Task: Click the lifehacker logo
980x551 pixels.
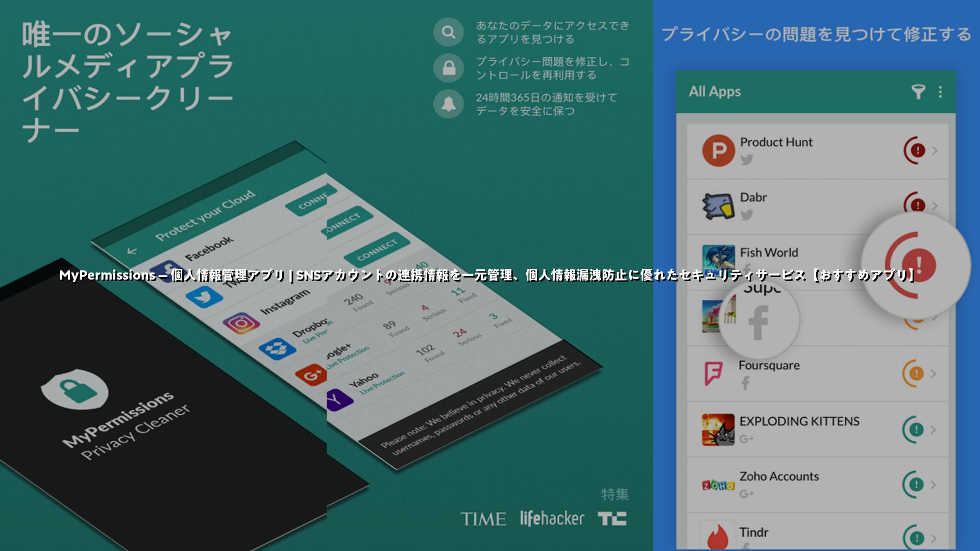Action: [x=552, y=518]
